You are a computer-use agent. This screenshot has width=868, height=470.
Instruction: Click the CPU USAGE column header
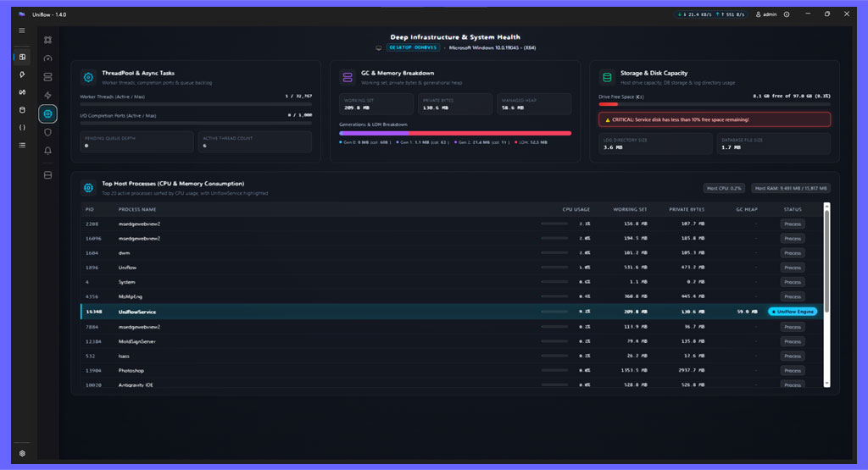click(x=576, y=209)
